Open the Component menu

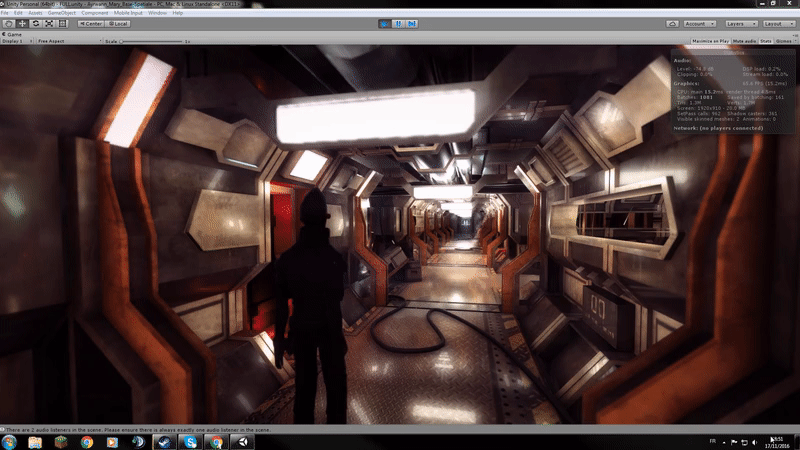tap(95, 13)
